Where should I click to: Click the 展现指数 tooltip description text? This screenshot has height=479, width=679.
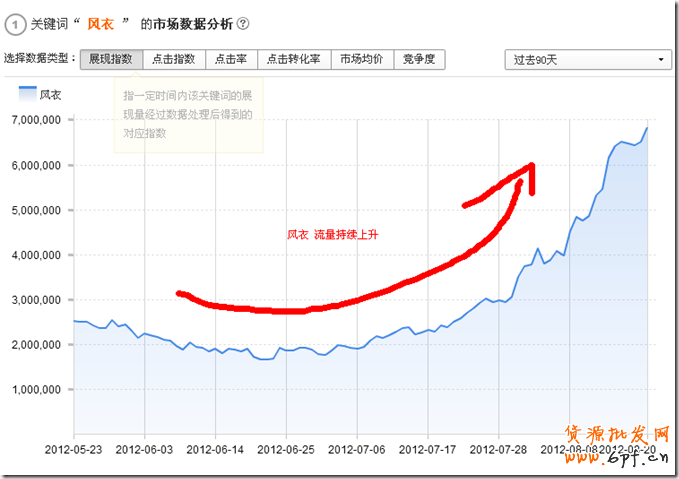click(x=188, y=114)
